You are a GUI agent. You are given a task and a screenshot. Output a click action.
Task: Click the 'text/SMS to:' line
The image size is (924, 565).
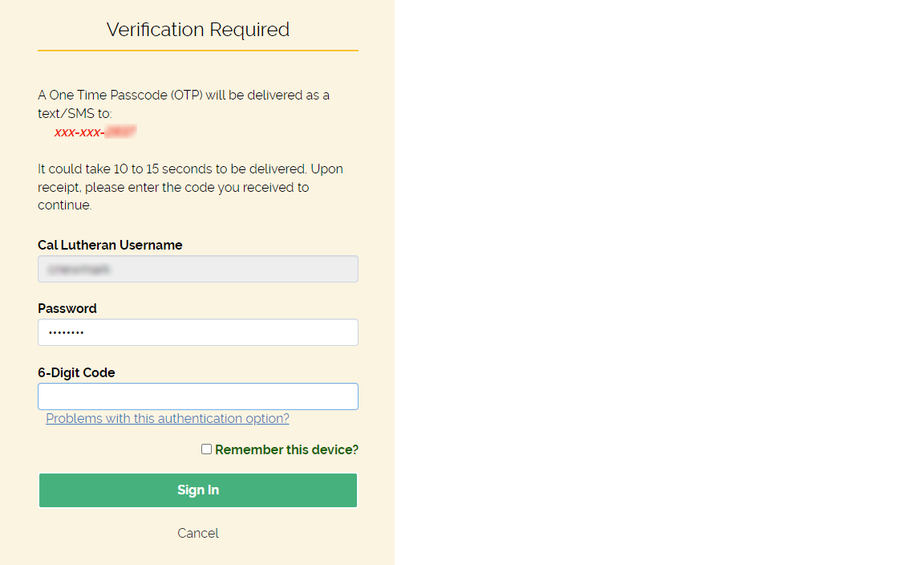tap(75, 114)
